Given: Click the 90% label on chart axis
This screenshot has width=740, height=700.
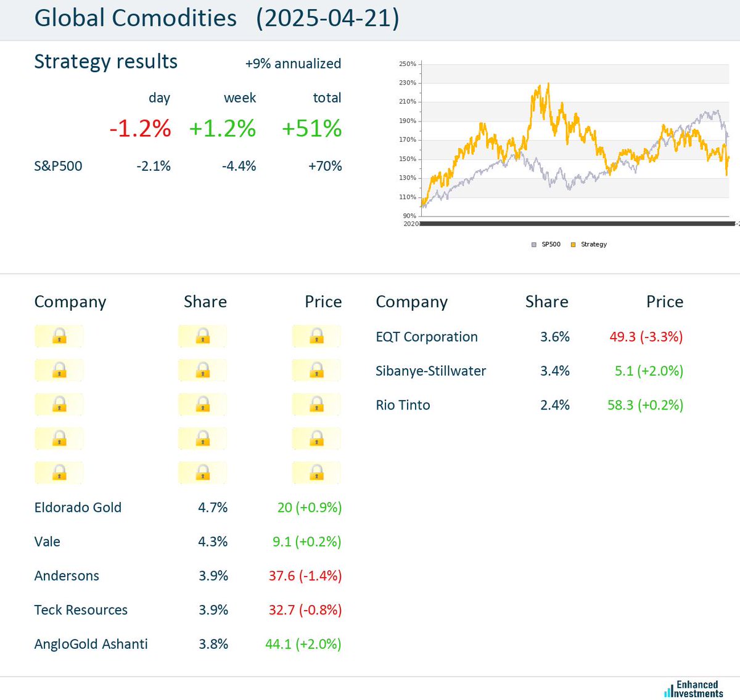Looking at the screenshot, I should pyautogui.click(x=409, y=216).
